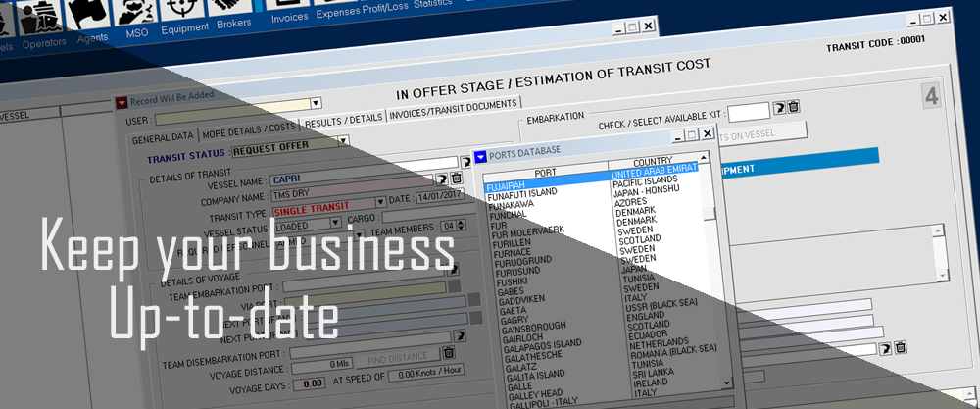980x409 pixels.
Task: Click the lookup arrow beside bottom-right field
Action: pos(886,348)
